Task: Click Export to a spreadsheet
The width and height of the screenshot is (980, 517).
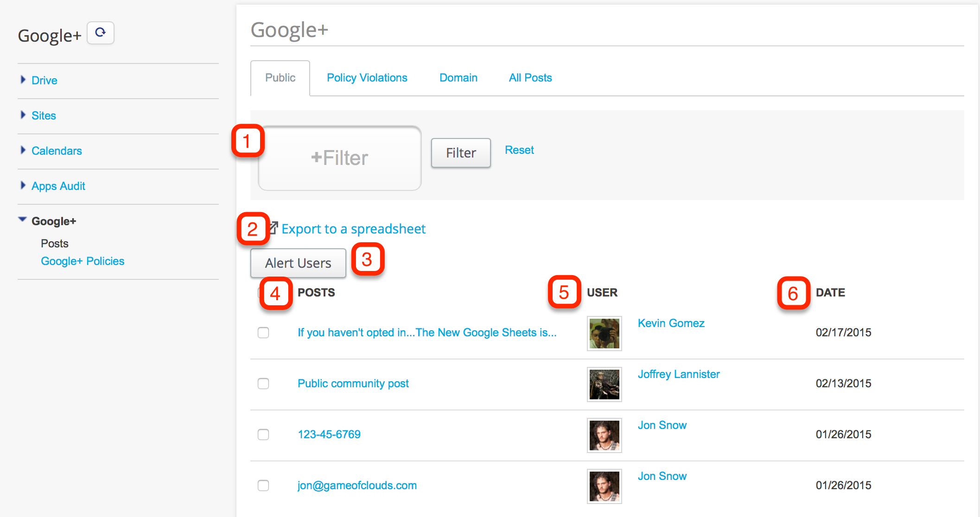Action: click(x=353, y=229)
